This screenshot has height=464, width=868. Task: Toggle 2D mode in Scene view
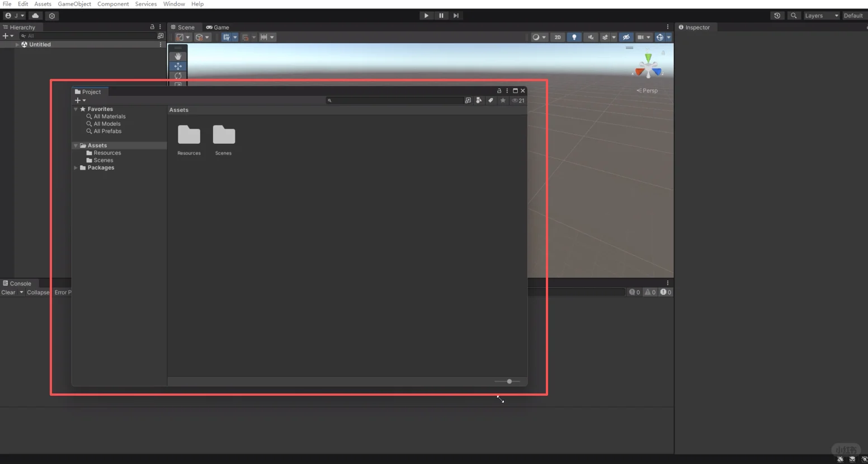[x=558, y=38]
